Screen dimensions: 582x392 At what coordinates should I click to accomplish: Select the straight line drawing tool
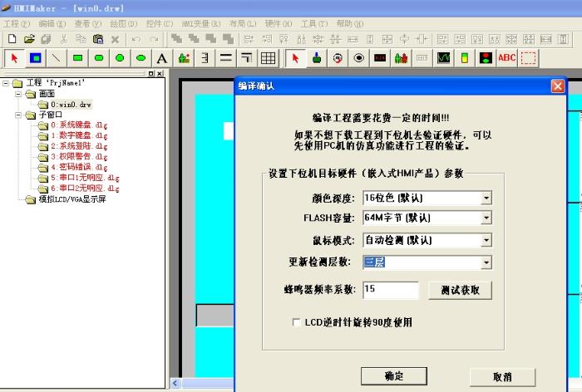[56, 58]
